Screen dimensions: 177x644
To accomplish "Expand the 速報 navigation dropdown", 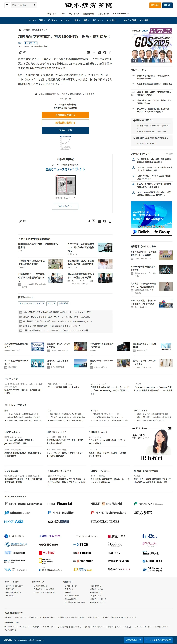I will click(42, 20).
